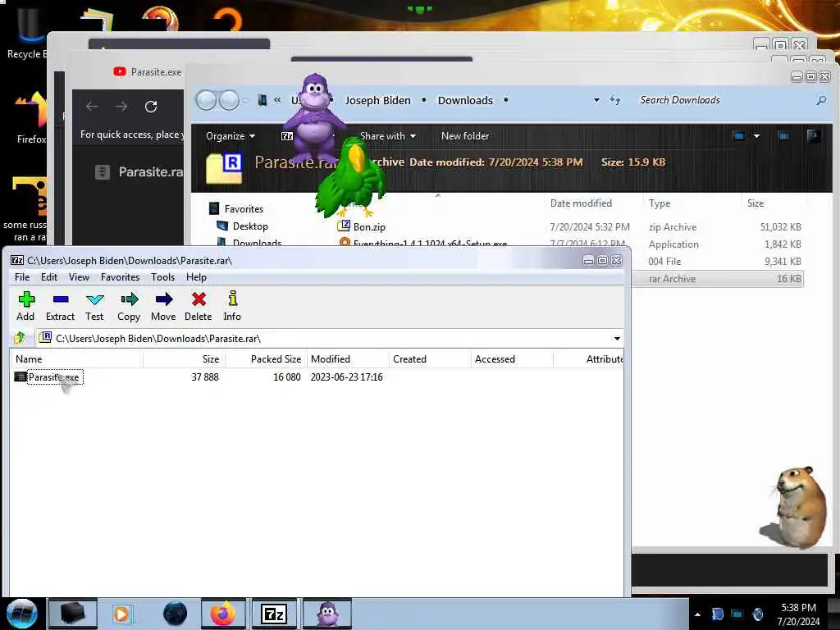Extract files using the Extract toolbar icon

(x=60, y=306)
